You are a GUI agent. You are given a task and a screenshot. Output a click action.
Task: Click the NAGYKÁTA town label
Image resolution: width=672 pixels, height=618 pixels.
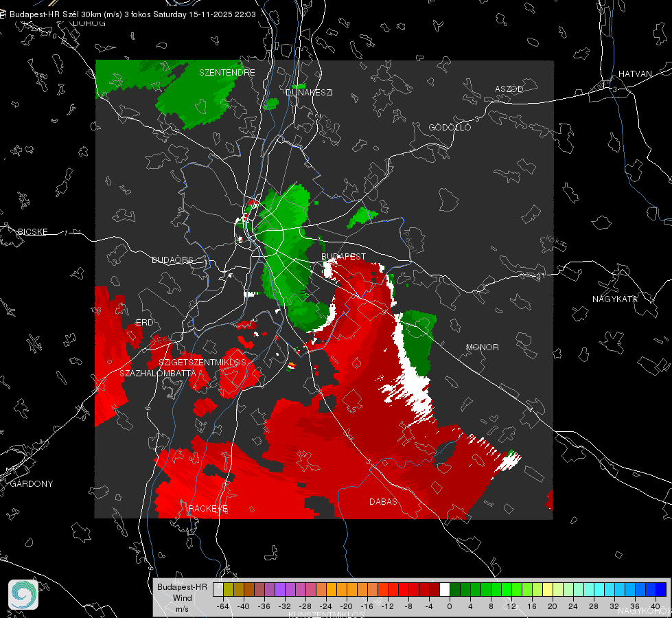click(615, 299)
